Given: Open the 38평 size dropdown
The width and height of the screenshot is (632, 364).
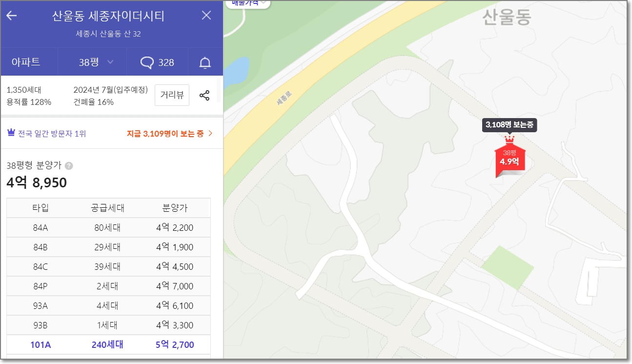Looking at the screenshot, I should [x=96, y=62].
